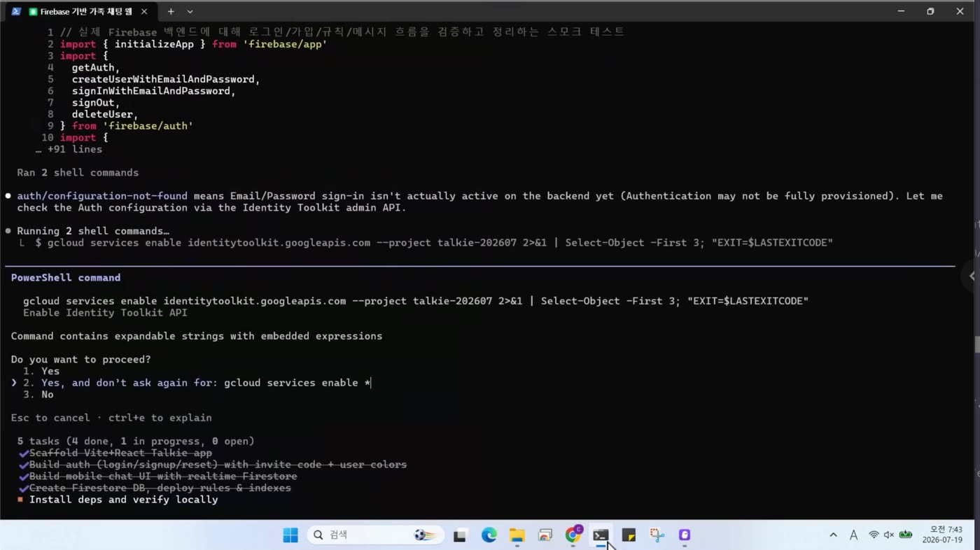Image resolution: width=980 pixels, height=550 pixels.
Task: Click 'Running 2 shell commands…' status
Action: click(x=92, y=231)
